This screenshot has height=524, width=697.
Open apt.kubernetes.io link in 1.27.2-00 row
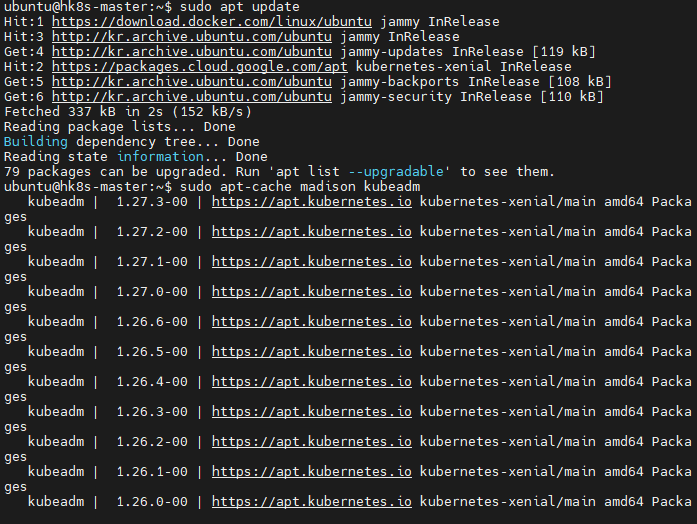click(312, 232)
